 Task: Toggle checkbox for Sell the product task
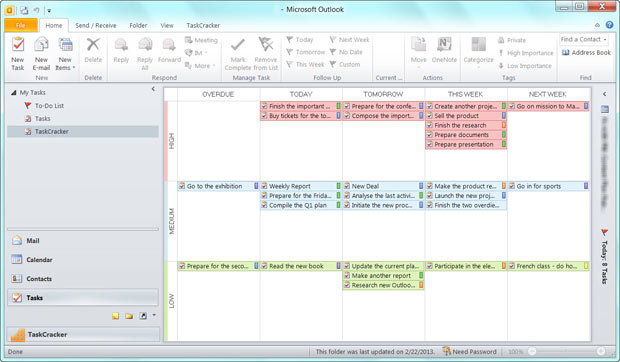click(x=429, y=116)
